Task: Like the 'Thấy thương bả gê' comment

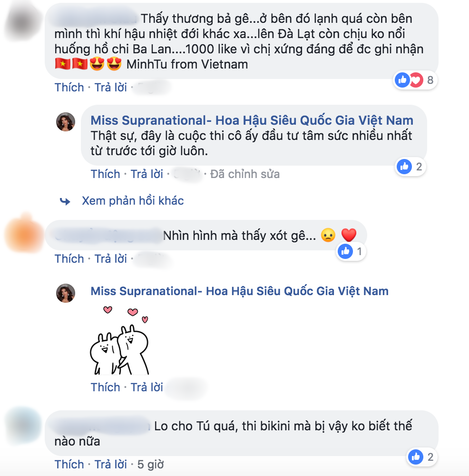Action: point(69,88)
